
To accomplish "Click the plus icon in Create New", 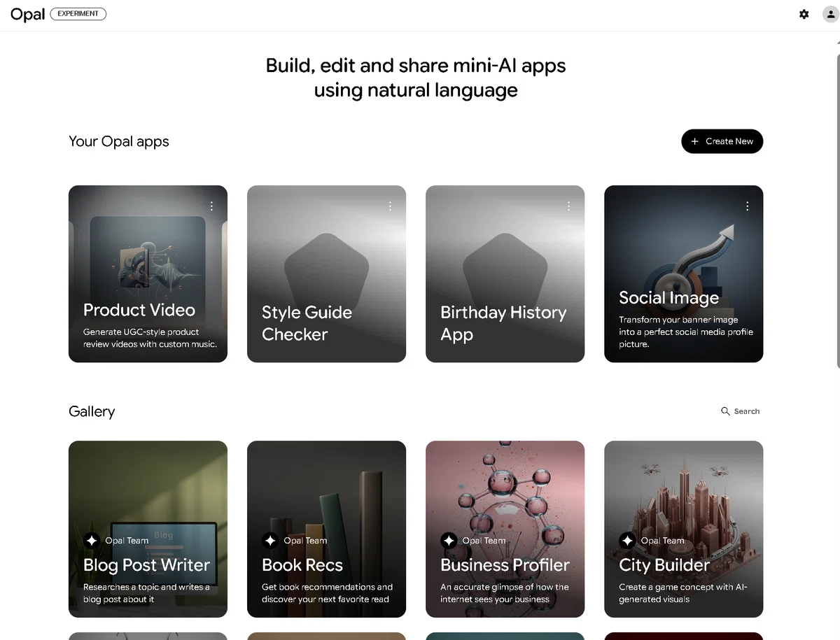I will pos(695,141).
